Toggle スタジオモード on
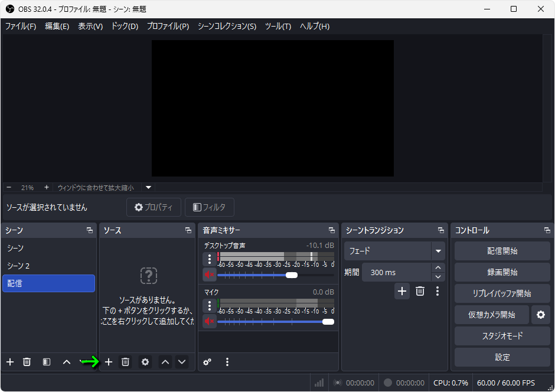Image resolution: width=555 pixels, height=392 pixels. click(x=502, y=336)
